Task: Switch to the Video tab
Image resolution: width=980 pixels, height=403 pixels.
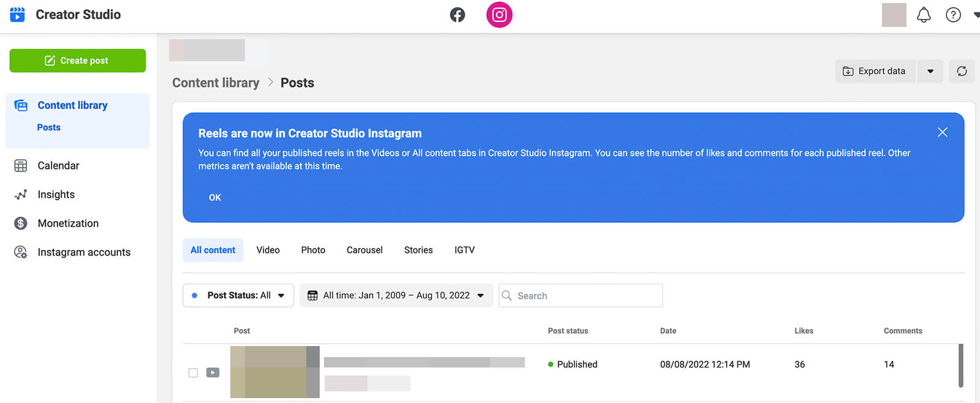Action: pos(268,250)
